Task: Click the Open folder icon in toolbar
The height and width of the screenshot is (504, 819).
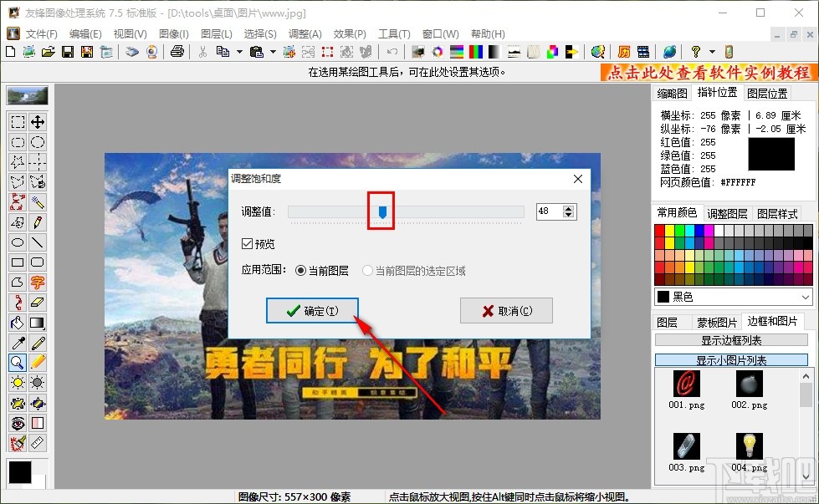Action: click(48, 52)
